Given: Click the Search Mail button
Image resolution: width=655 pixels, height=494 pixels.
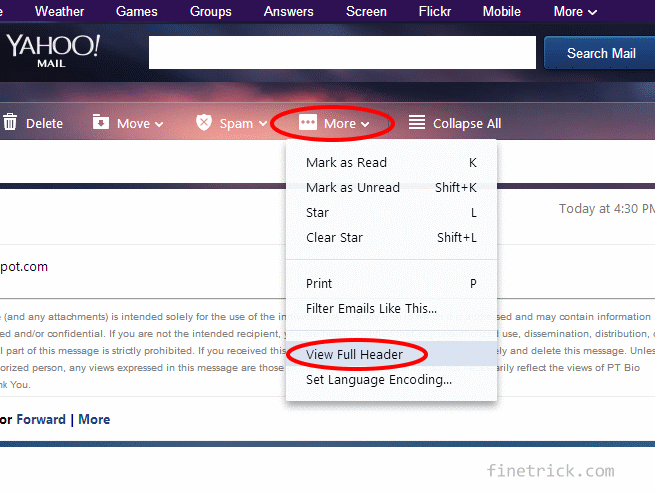Looking at the screenshot, I should (600, 53).
